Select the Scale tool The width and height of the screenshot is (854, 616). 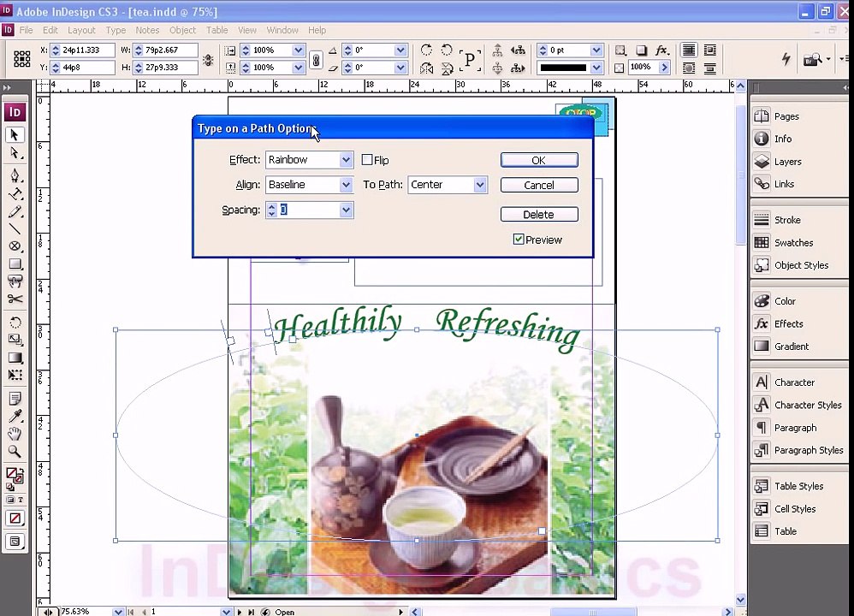point(15,340)
